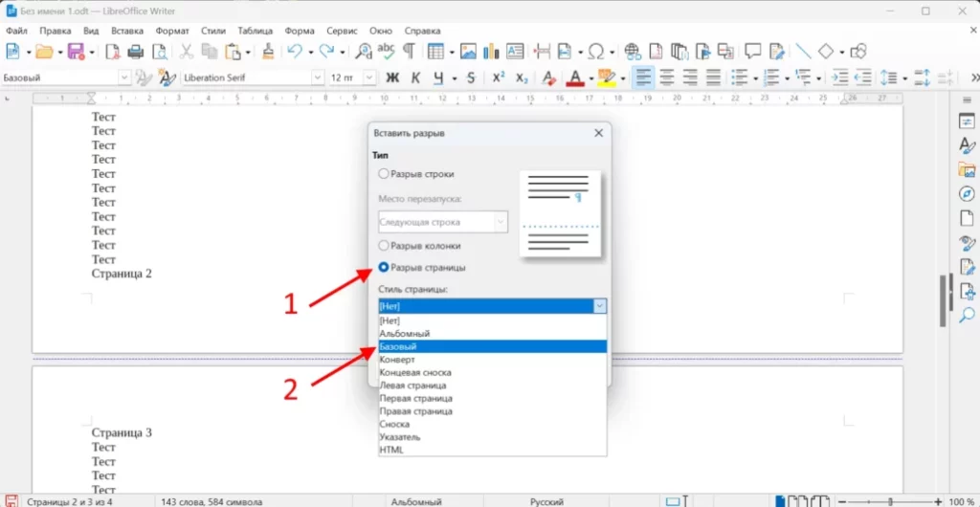This screenshot has height=507, width=980.
Task: Toggle bold (Ж) formatting
Action: coord(392,78)
